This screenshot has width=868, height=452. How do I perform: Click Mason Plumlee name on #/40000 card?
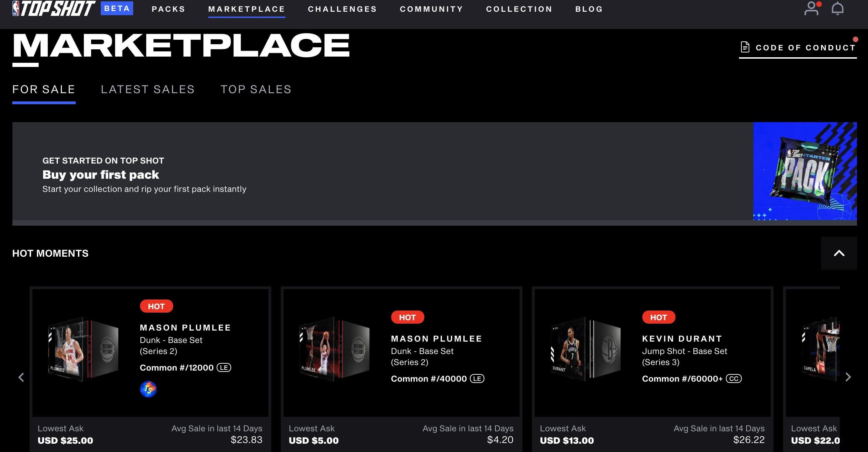pyautogui.click(x=436, y=339)
